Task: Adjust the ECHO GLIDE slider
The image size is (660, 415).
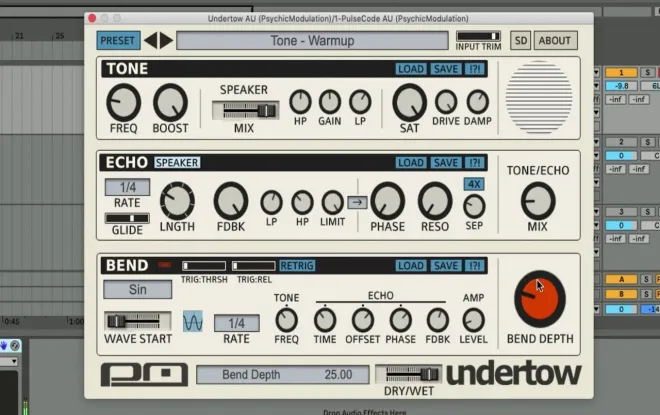Action: click(x=127, y=218)
